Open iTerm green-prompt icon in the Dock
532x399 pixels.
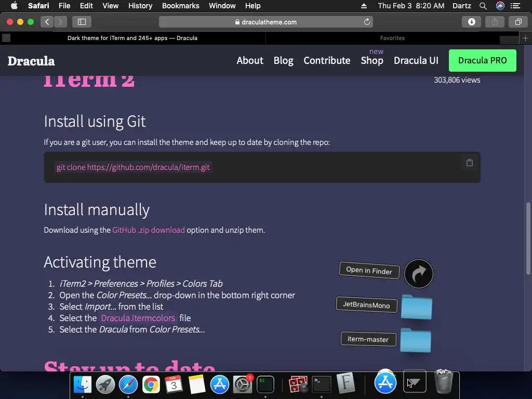[265, 384]
